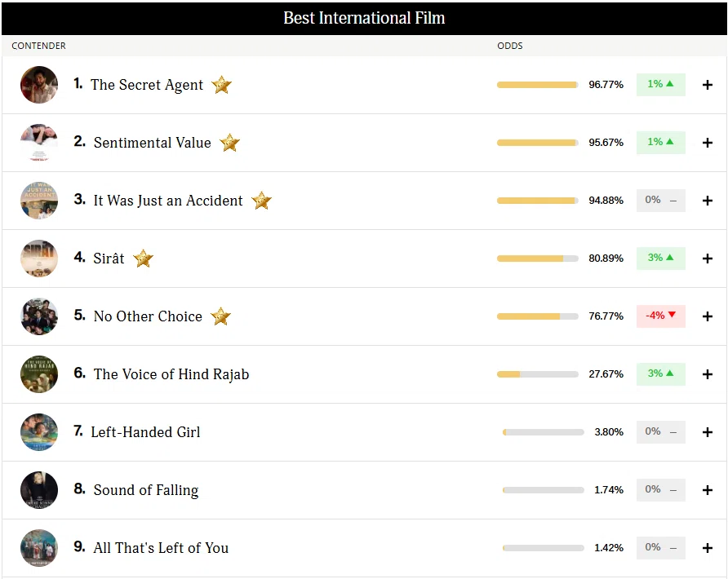Click the star icon next to Sirât
The height and width of the screenshot is (579, 728).
pyautogui.click(x=143, y=259)
